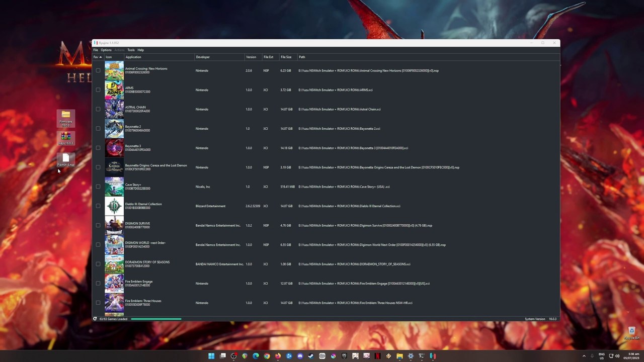The width and height of the screenshot is (644, 362).
Task: Open Epic Games Launcher from the taskbar
Action: 344,356
